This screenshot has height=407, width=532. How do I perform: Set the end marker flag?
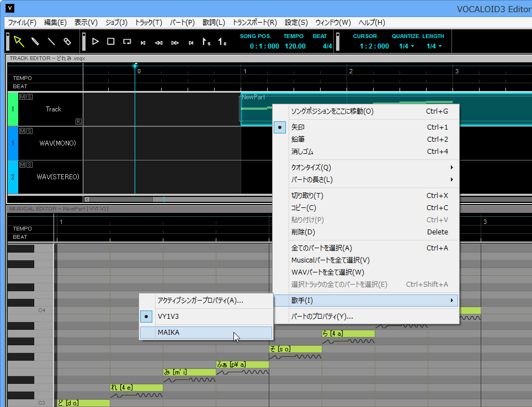click(x=222, y=42)
